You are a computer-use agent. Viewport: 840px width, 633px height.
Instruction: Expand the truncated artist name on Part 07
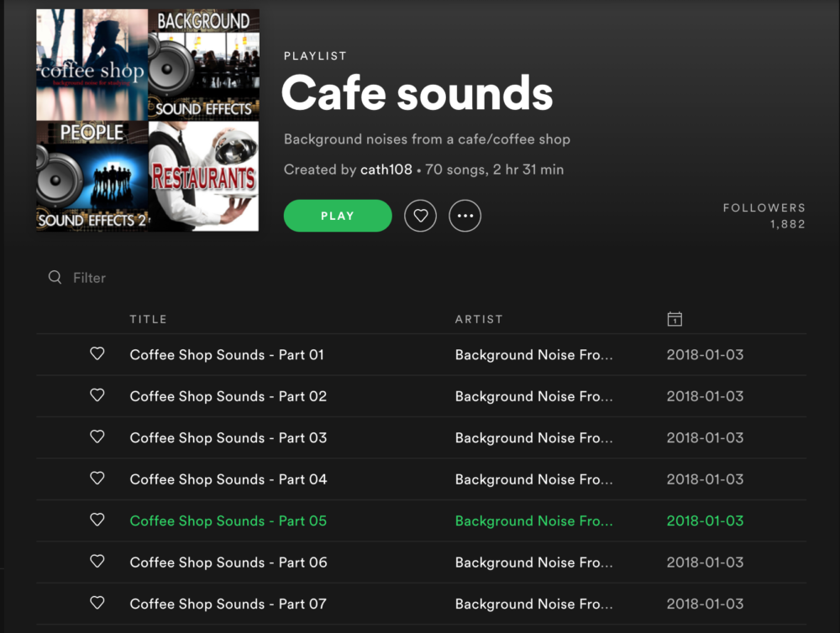pos(533,604)
